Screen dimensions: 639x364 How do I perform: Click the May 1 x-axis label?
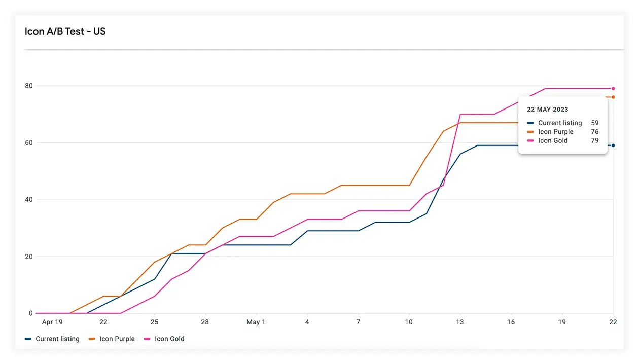[256, 322]
